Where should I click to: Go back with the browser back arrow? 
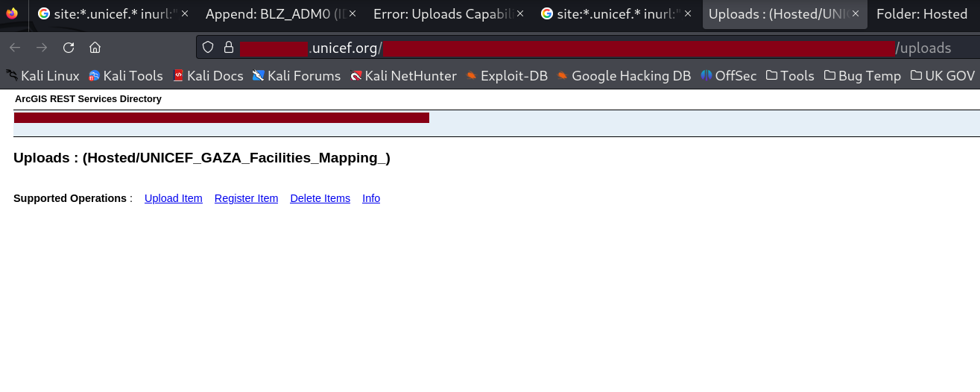(15, 48)
